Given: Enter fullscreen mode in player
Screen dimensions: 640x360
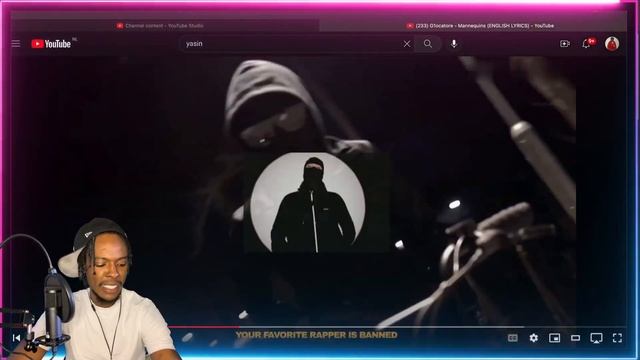Looking at the screenshot, I should [x=617, y=338].
